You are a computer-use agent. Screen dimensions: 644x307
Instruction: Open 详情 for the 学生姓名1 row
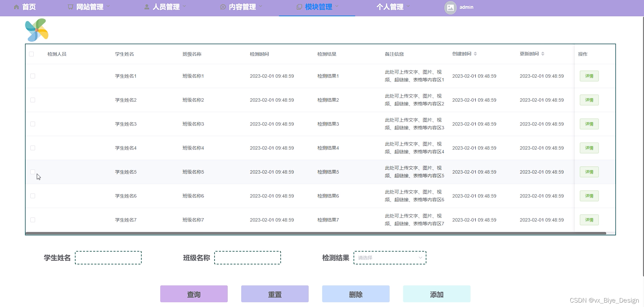pyautogui.click(x=589, y=76)
